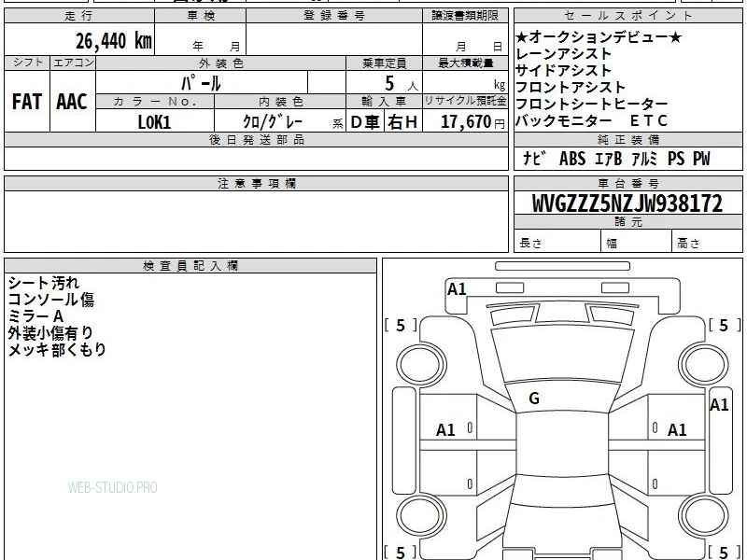The height and width of the screenshot is (560, 747).
Task: Click the ★オークションデビュー★ line
Action: pyautogui.click(x=599, y=36)
